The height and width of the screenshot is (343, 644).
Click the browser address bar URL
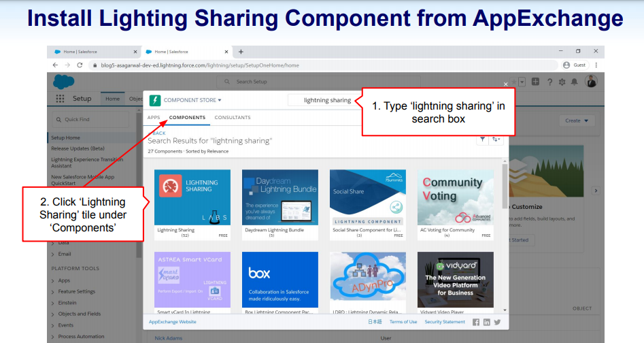(x=200, y=65)
